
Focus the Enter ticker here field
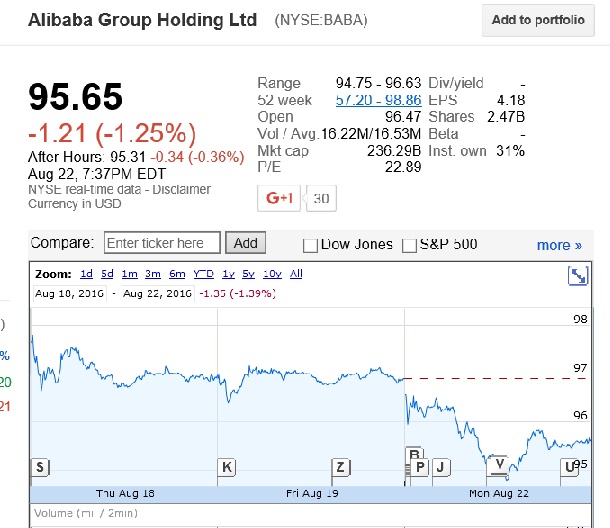(x=162, y=243)
